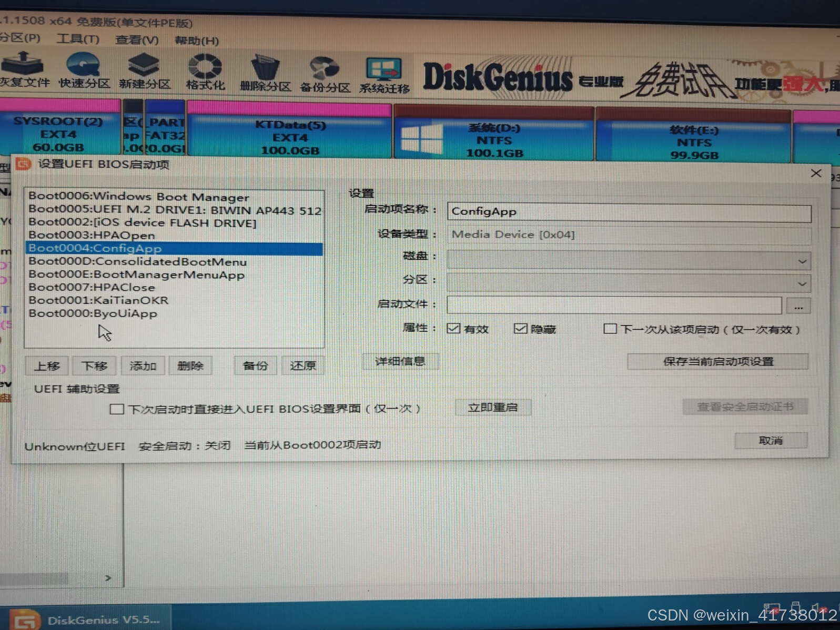Click 保存当前启动项设置 (Save settings) button
This screenshot has width=840, height=630.
click(717, 361)
